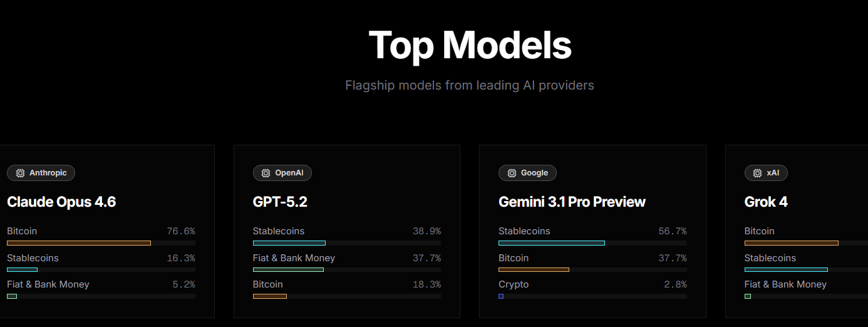This screenshot has width=868, height=327.
Task: Click the Google chip icon
Action: pos(512,173)
